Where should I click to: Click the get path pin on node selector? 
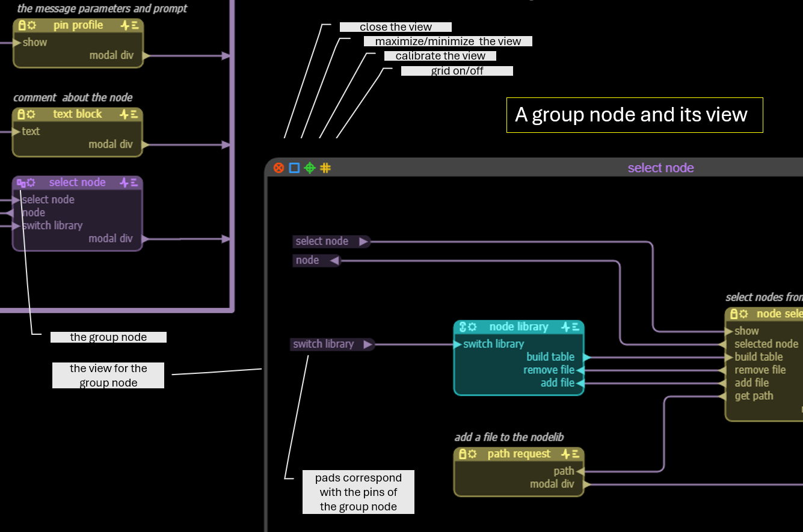pos(722,396)
